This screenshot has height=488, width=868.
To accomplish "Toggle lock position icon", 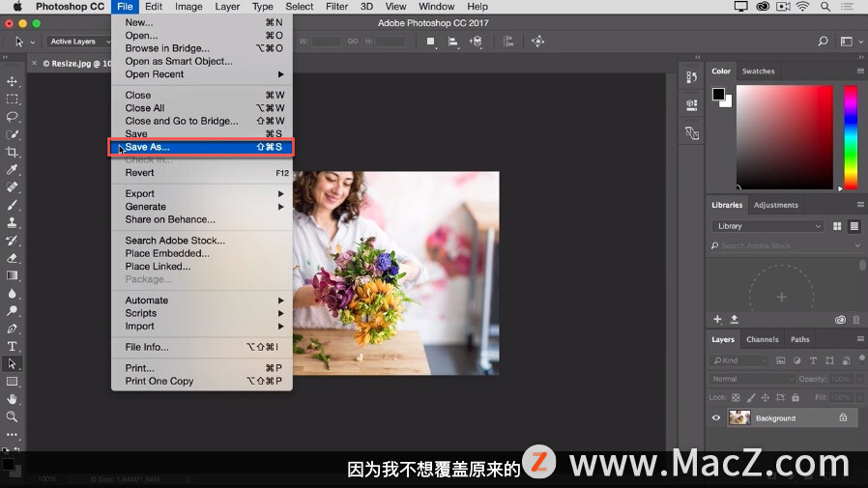I will (765, 397).
